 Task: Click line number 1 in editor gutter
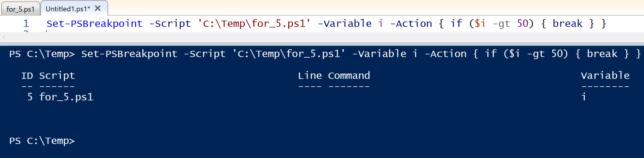26,23
